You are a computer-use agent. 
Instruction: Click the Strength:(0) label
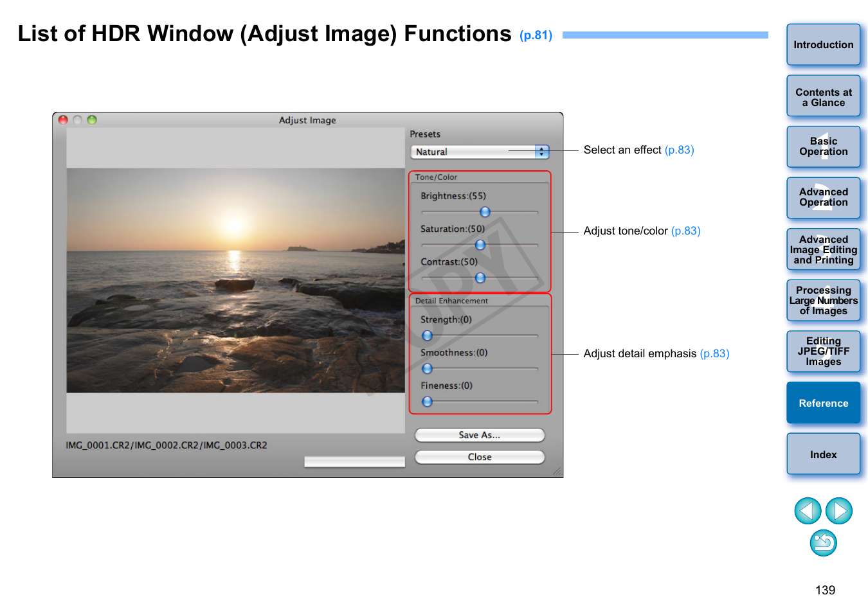[x=446, y=319]
